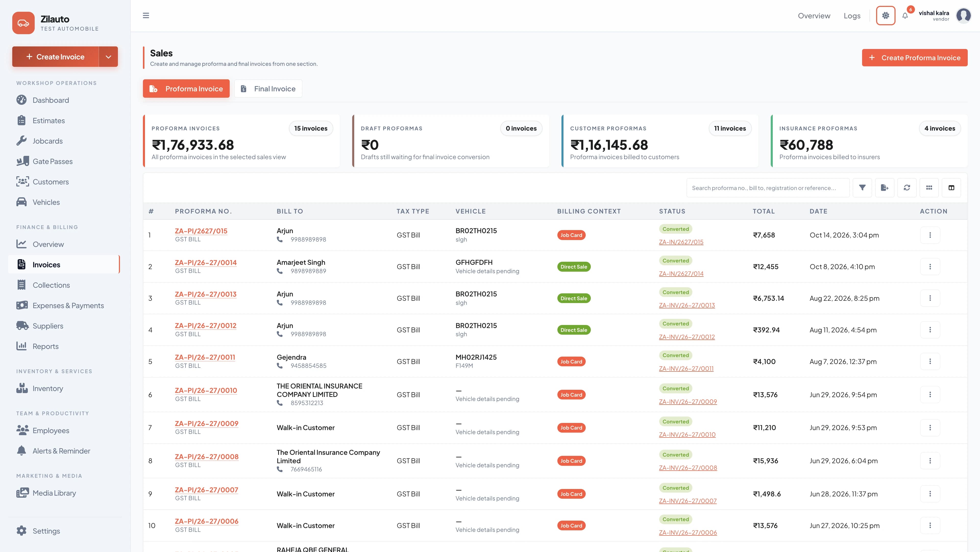The width and height of the screenshot is (980, 552).
Task: Open actions menu for ZA-PI/26-27/0011 row
Action: point(930,361)
